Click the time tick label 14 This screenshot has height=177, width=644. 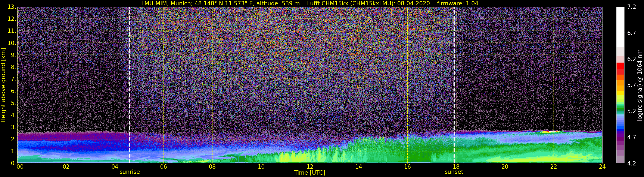click(x=358, y=167)
